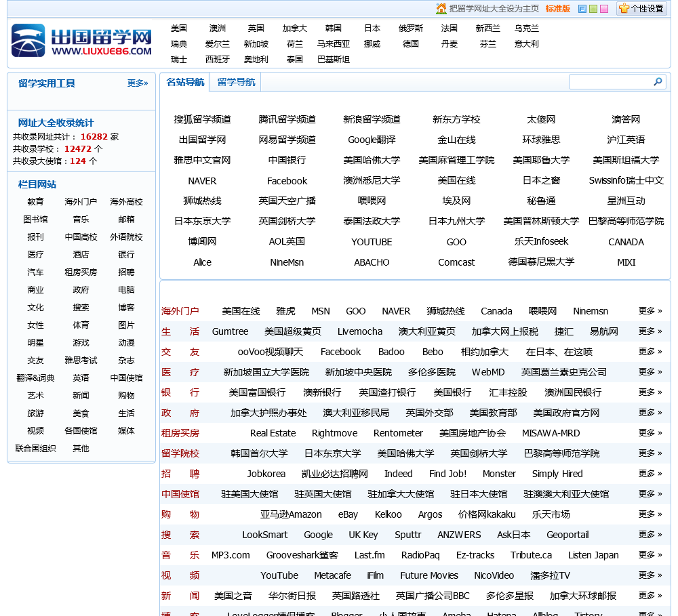Screen dimensions: 678x616
Task: Expand 更多 » in the 海外门户 row
Action: 650,311
